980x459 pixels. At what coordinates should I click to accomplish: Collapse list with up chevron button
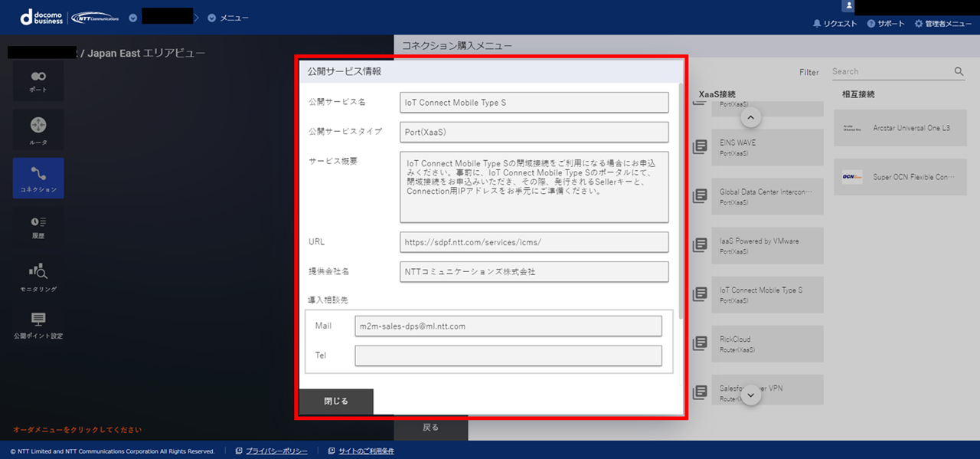[x=751, y=117]
